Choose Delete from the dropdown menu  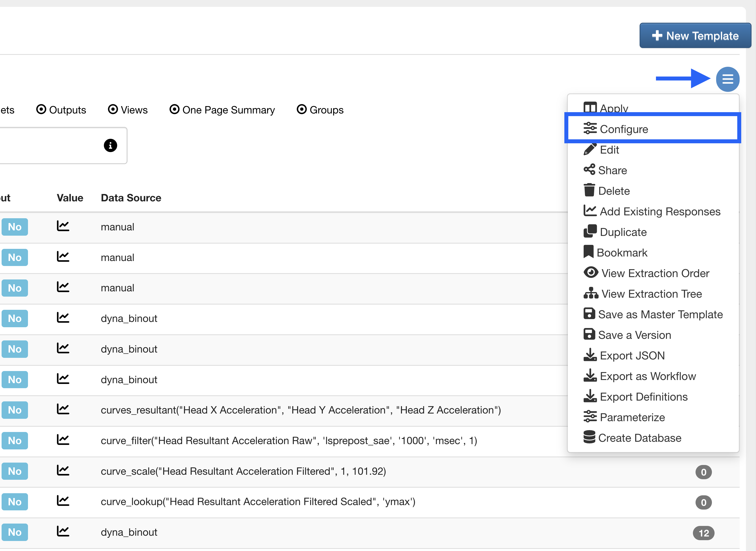(x=653, y=191)
